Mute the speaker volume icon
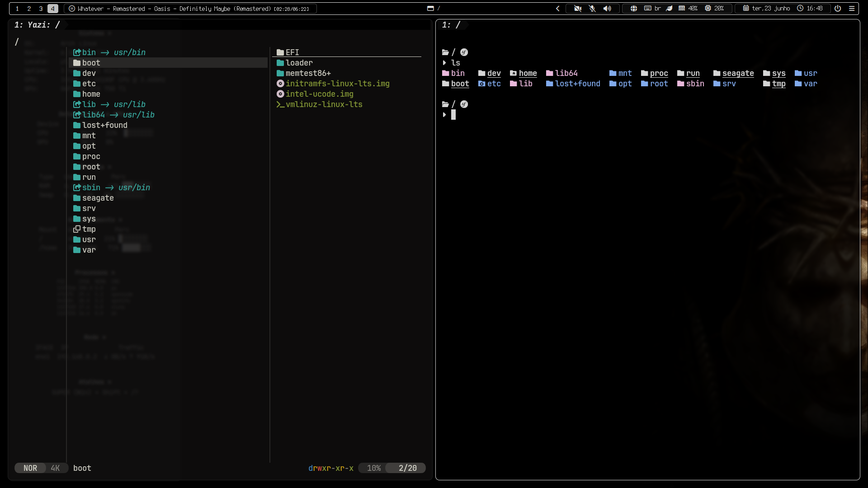Viewport: 868px width, 488px height. click(x=607, y=9)
